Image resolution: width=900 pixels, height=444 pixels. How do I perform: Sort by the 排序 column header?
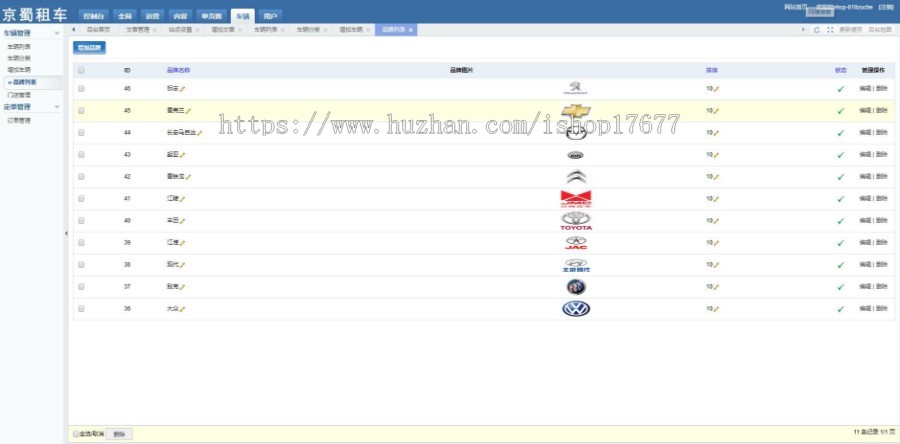pyautogui.click(x=712, y=71)
